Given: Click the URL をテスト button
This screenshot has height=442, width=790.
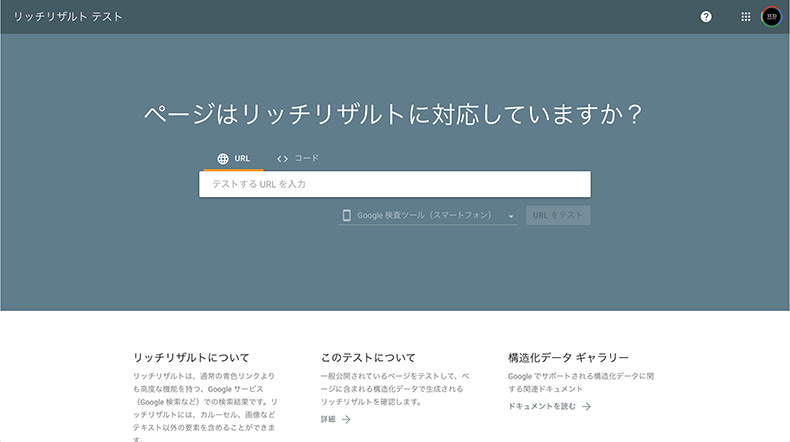Looking at the screenshot, I should (x=558, y=215).
